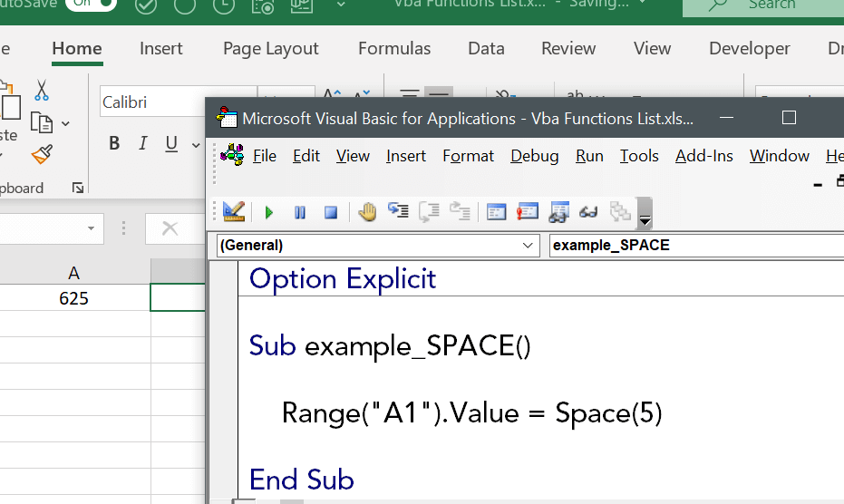Open the Review ribbon tab

coord(568,49)
